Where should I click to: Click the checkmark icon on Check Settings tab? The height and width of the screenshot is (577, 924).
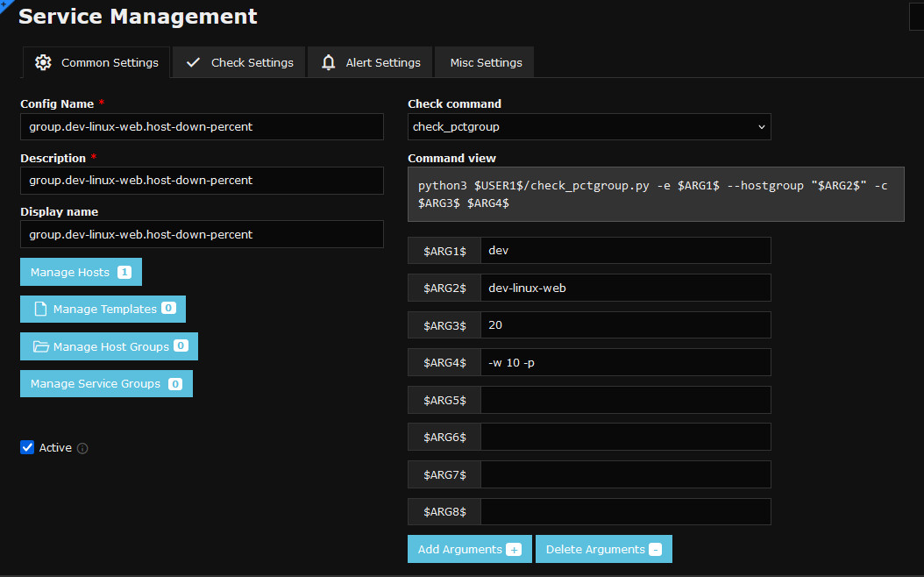[193, 62]
